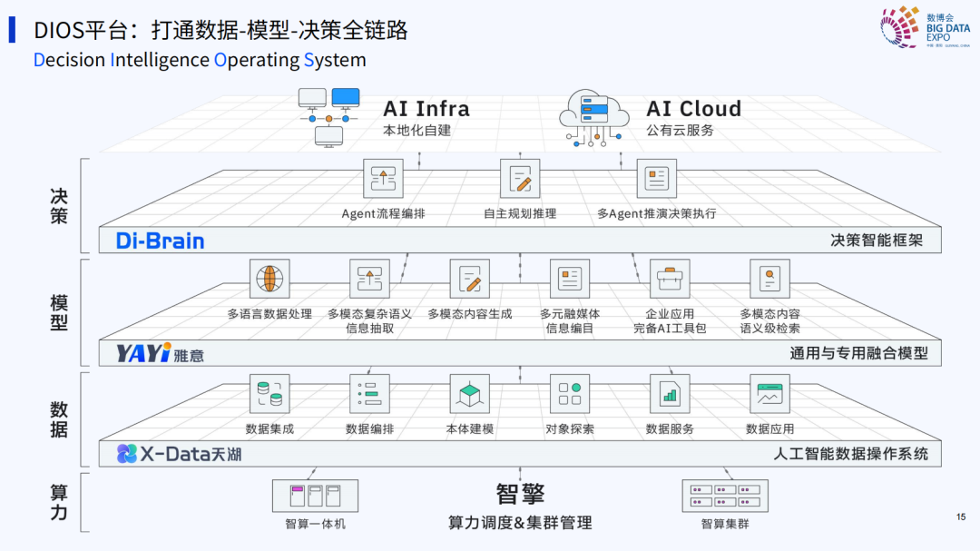This screenshot has width=980, height=551.
Task: Click the Di-Brain logo text
Action: tap(161, 241)
